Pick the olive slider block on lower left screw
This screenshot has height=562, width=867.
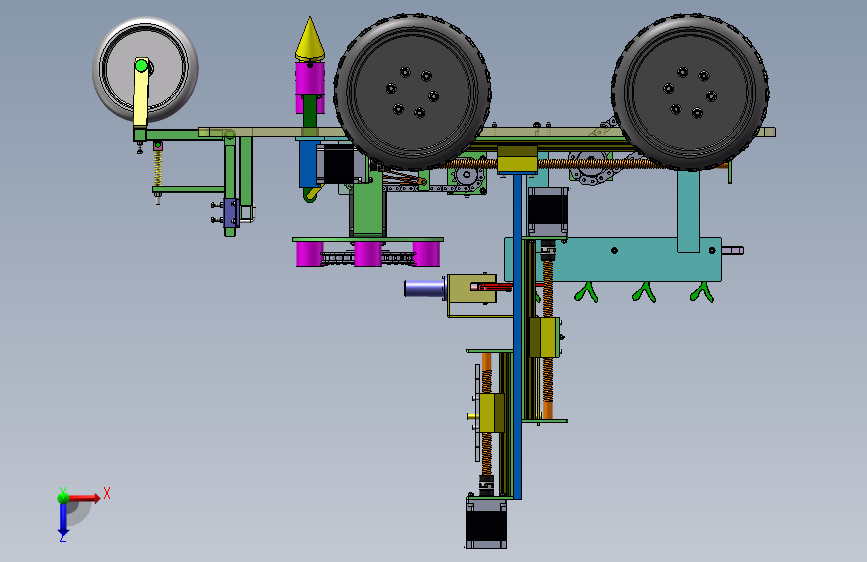click(492, 413)
